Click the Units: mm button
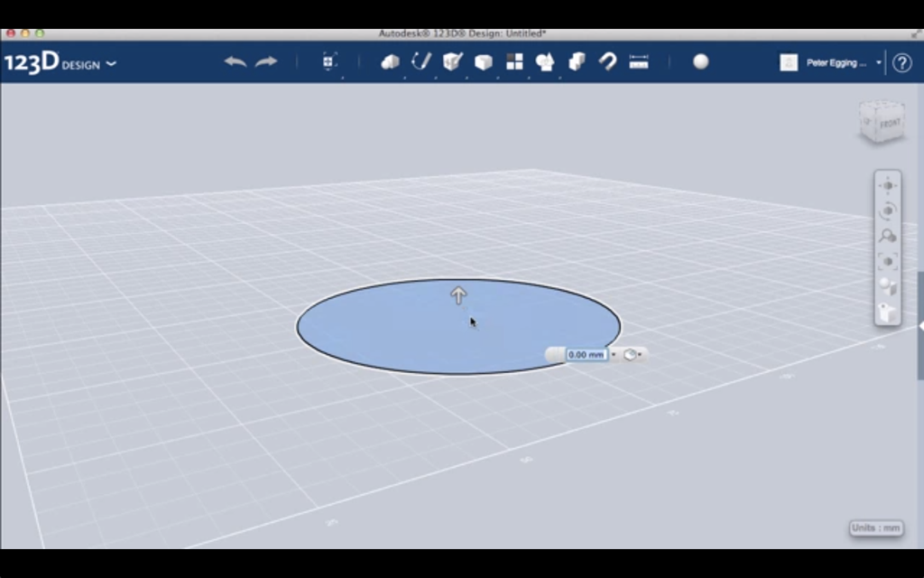This screenshot has width=924, height=578. (x=874, y=528)
